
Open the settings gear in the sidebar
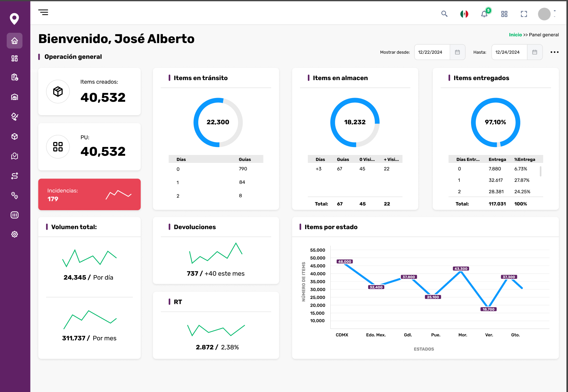(15, 234)
